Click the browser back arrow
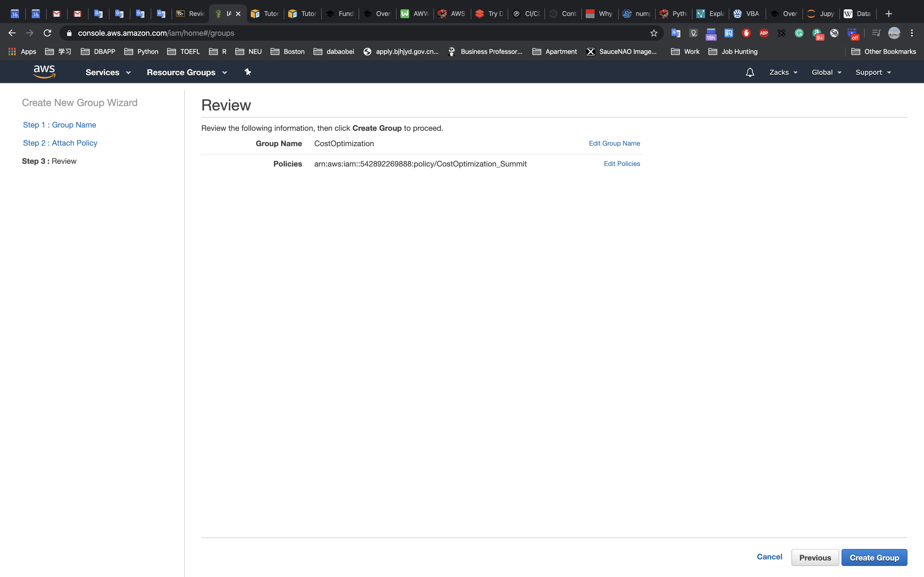The image size is (924, 577). pyautogui.click(x=12, y=33)
